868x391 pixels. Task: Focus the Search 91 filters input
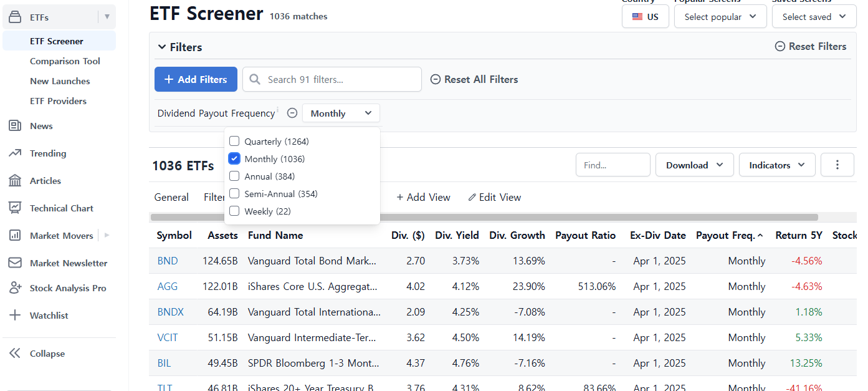tap(331, 79)
